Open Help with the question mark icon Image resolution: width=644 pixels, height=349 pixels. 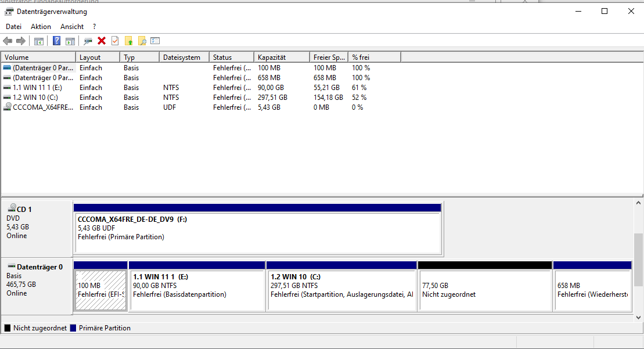click(x=57, y=41)
